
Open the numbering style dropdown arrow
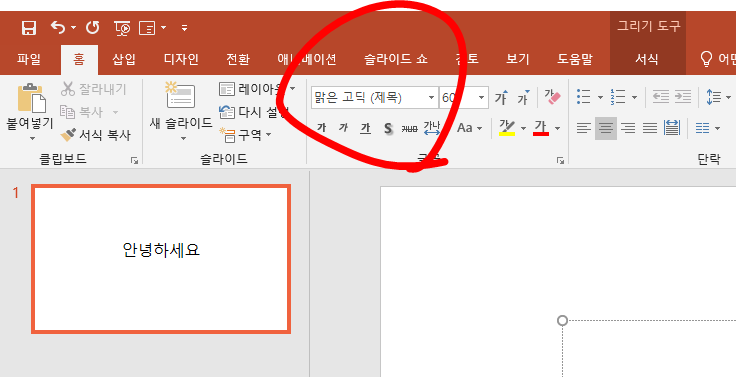click(x=634, y=98)
